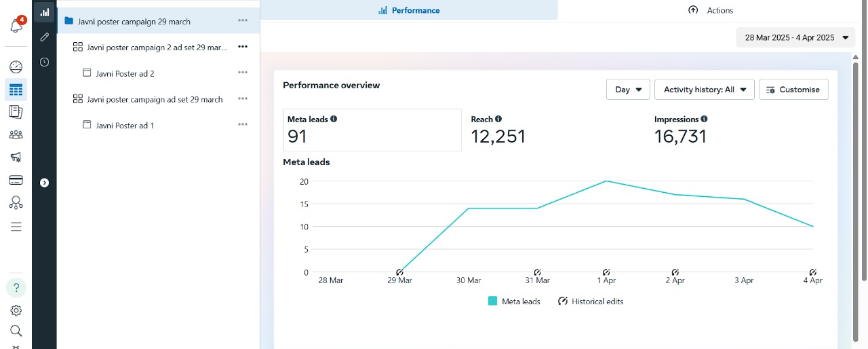868x349 pixels.
Task: Click the account overview gauge icon
Action: (16, 67)
